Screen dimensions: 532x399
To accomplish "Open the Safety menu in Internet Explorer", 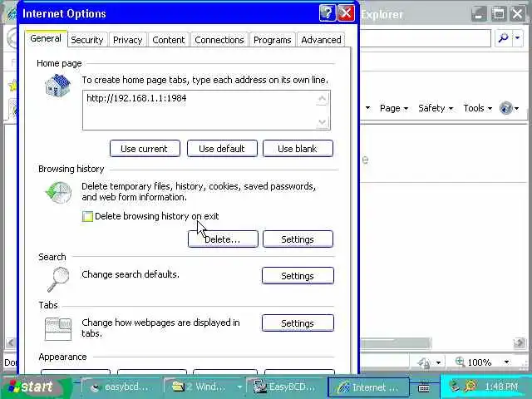I will (436, 108).
